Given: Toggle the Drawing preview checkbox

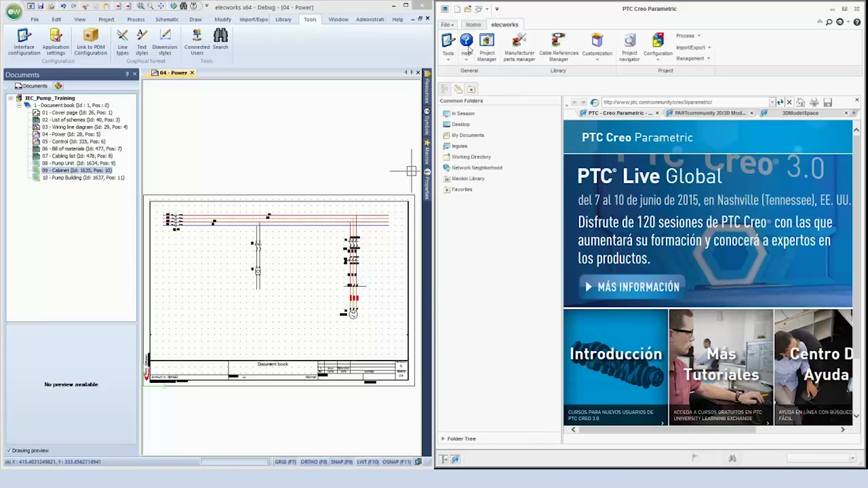Looking at the screenshot, I should click(x=9, y=450).
